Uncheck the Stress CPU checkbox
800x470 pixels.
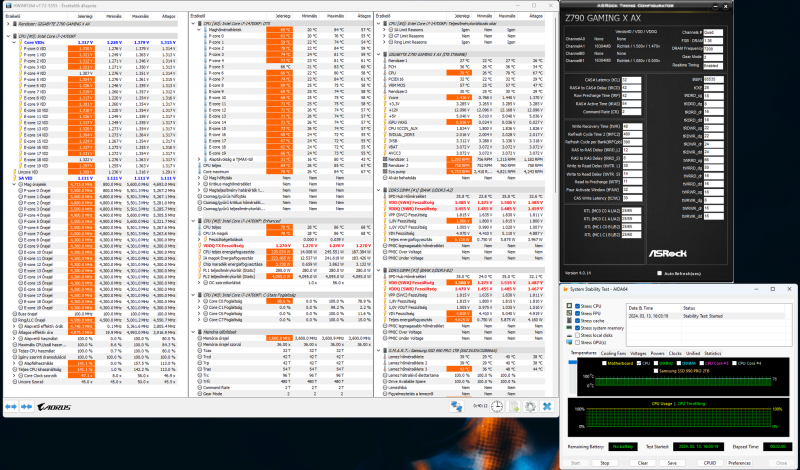click(x=578, y=306)
